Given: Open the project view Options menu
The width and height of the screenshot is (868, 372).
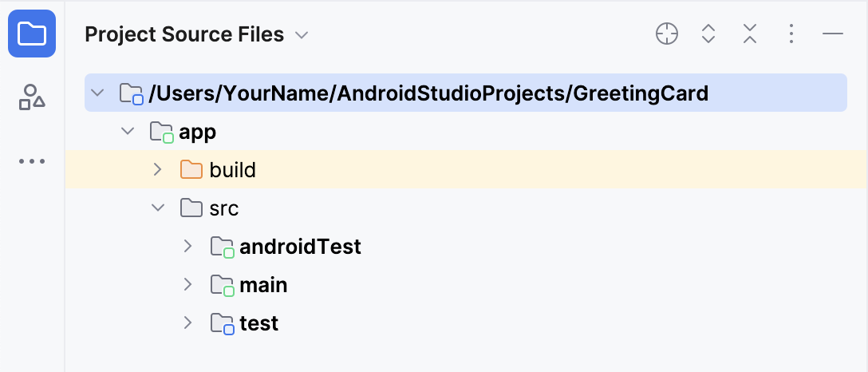Looking at the screenshot, I should [791, 34].
